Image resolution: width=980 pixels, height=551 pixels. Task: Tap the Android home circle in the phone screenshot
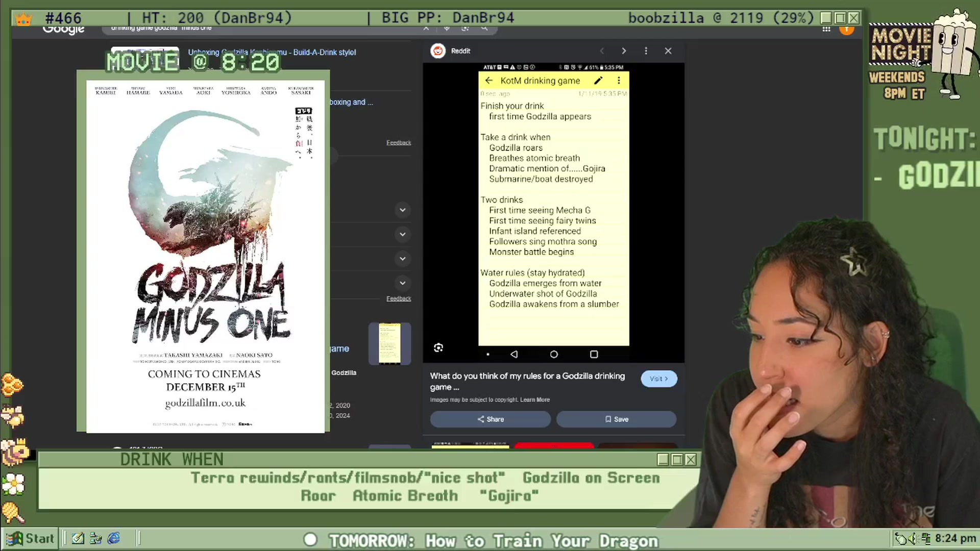pos(554,354)
